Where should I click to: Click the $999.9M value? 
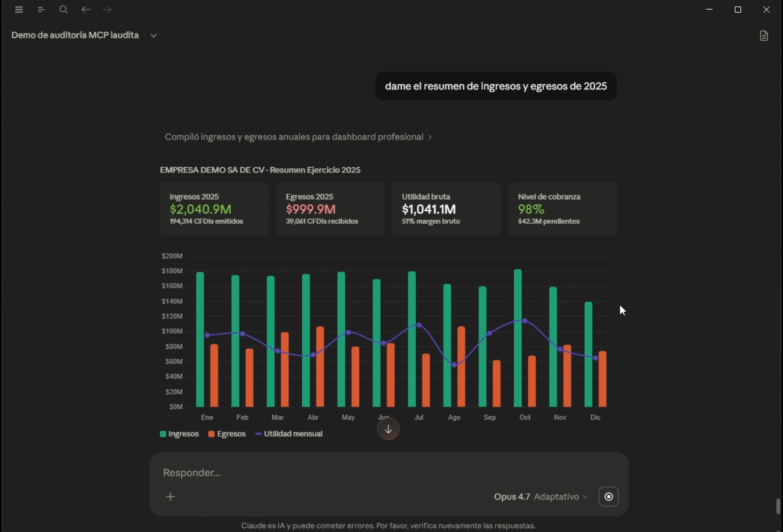[311, 209]
